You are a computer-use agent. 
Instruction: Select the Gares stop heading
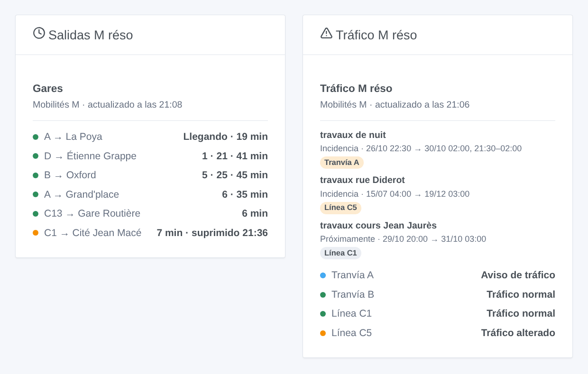coord(48,89)
